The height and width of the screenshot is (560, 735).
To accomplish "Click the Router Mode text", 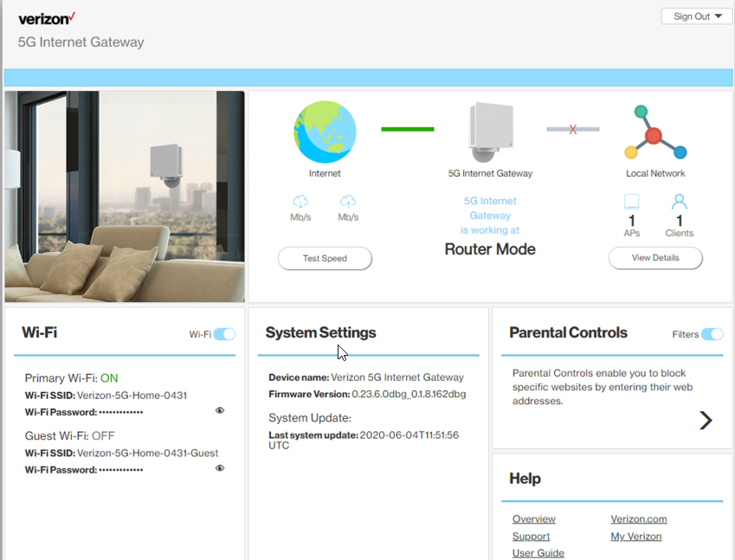I will click(490, 249).
